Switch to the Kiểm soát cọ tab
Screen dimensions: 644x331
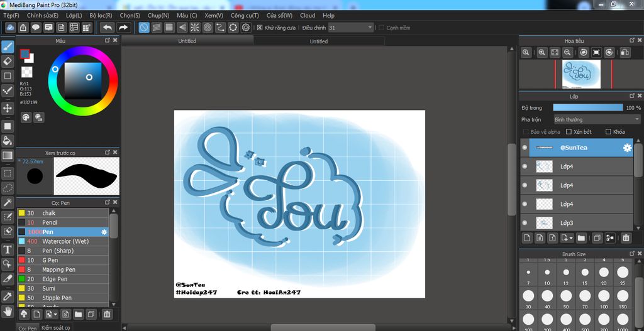[x=55, y=328]
